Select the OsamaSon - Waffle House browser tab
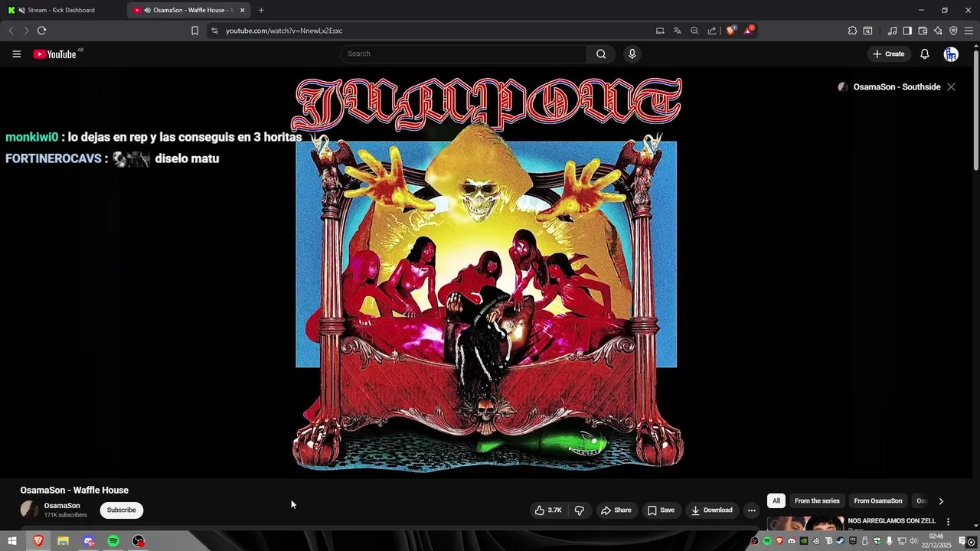This screenshot has width=980, height=551. coord(188,10)
